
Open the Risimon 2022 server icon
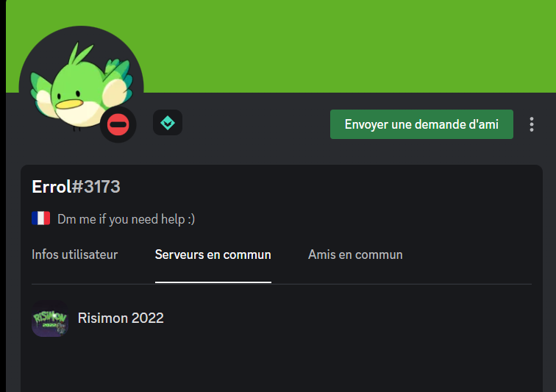50,318
